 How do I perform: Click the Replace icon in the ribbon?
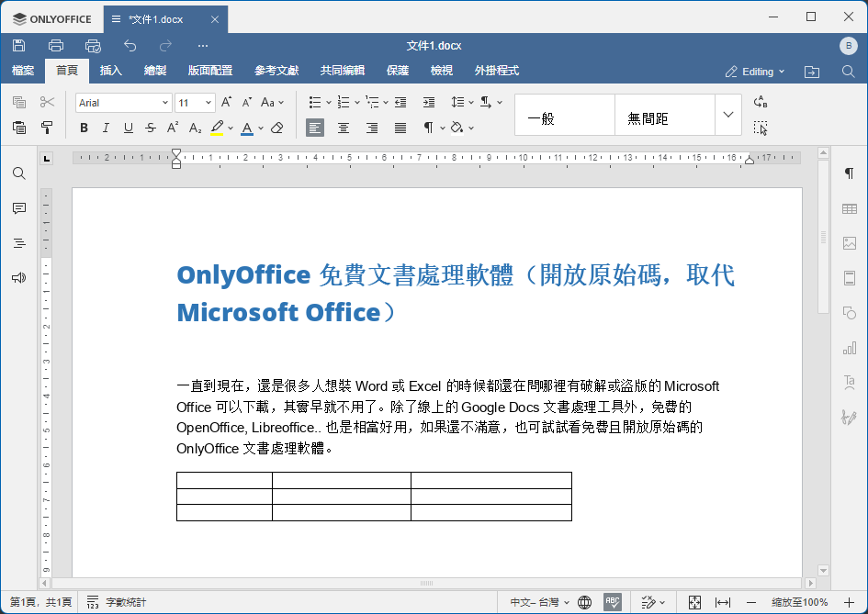point(761,102)
